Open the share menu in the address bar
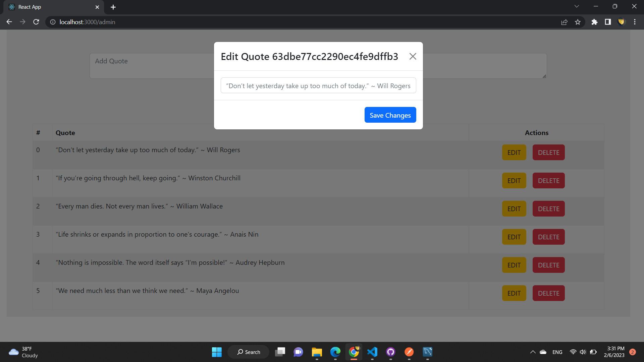Image resolution: width=644 pixels, height=362 pixels. coord(565,22)
